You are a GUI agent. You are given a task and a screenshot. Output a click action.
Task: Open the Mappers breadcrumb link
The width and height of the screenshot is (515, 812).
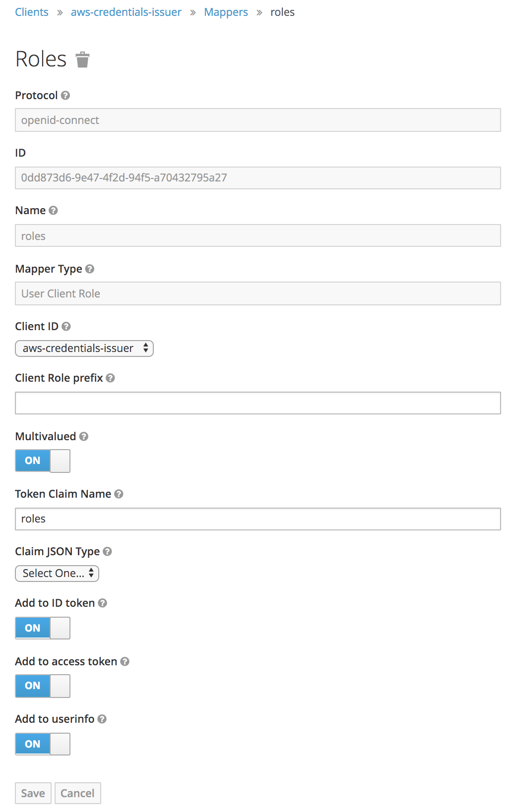click(226, 12)
